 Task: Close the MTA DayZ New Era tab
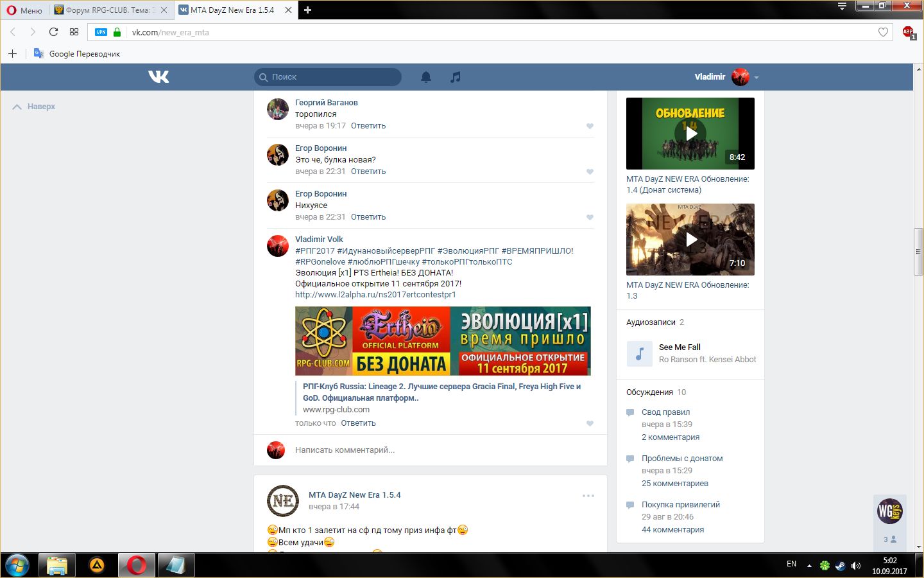(x=288, y=10)
